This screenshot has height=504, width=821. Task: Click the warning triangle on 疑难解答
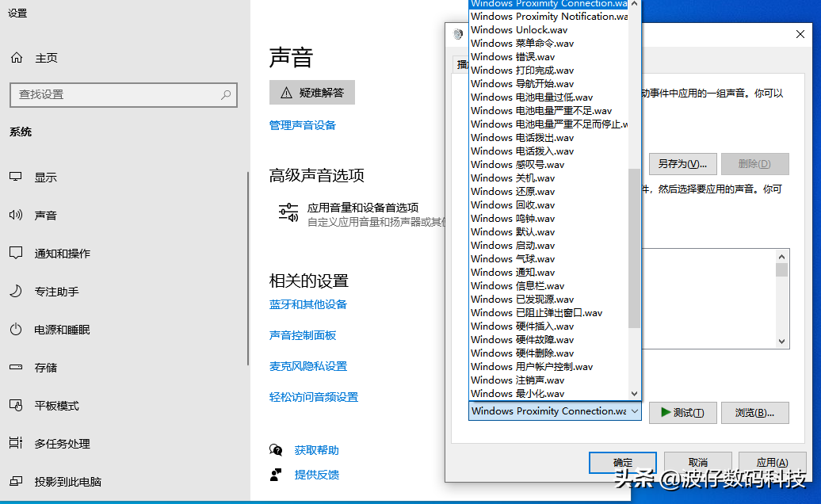(x=286, y=93)
